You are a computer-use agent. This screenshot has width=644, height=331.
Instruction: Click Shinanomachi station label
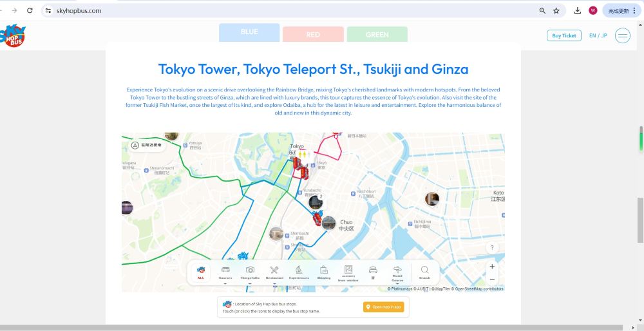point(160,170)
